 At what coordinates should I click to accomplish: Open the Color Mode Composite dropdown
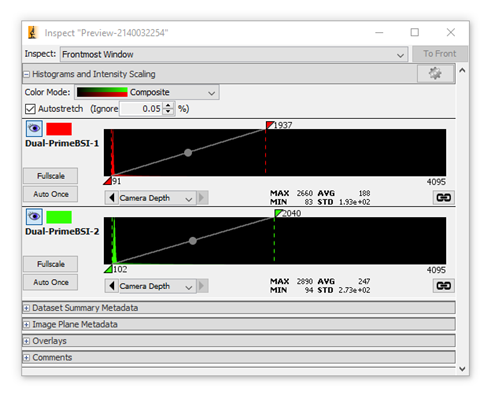pyautogui.click(x=147, y=92)
